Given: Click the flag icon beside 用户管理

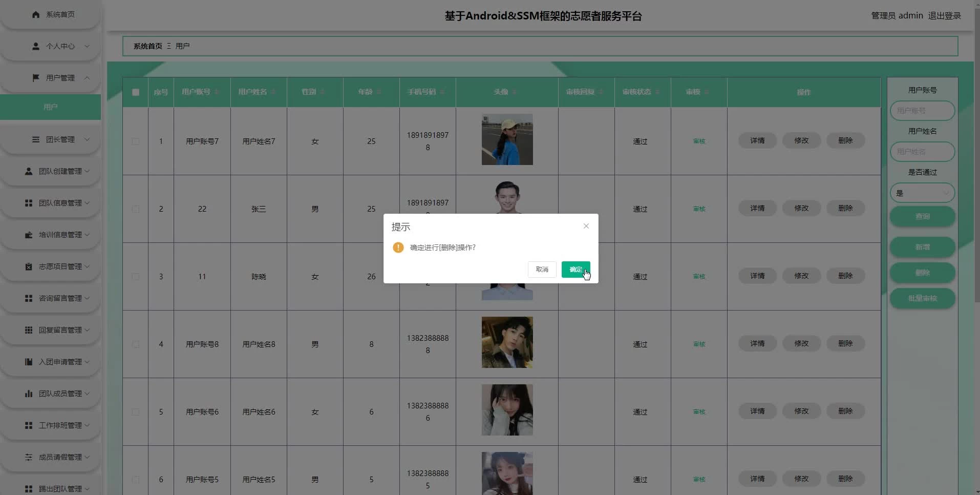Looking at the screenshot, I should point(36,78).
